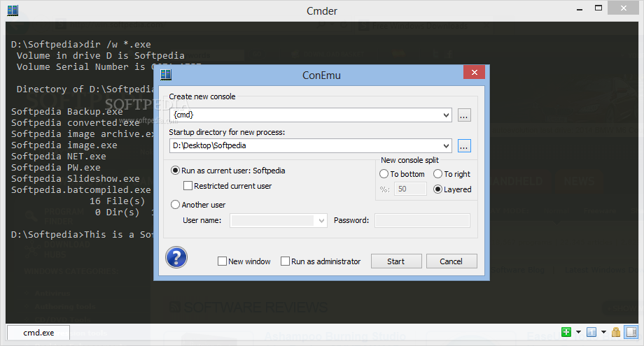Click '16 File(s)' text in console output
The height and width of the screenshot is (346, 644).
[x=118, y=201]
